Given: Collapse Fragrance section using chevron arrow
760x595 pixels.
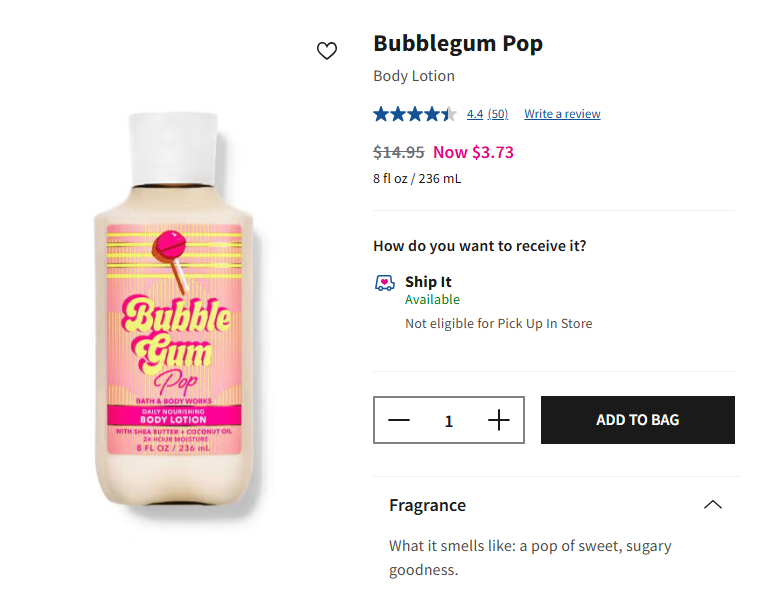Looking at the screenshot, I should tap(712, 505).
